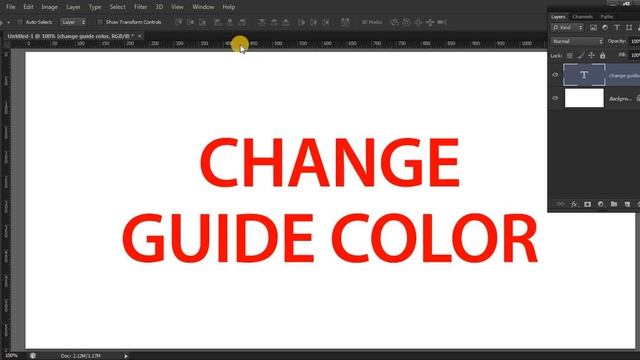The height and width of the screenshot is (360, 640).
Task: Create new fill or adjustment layer
Action: click(600, 204)
